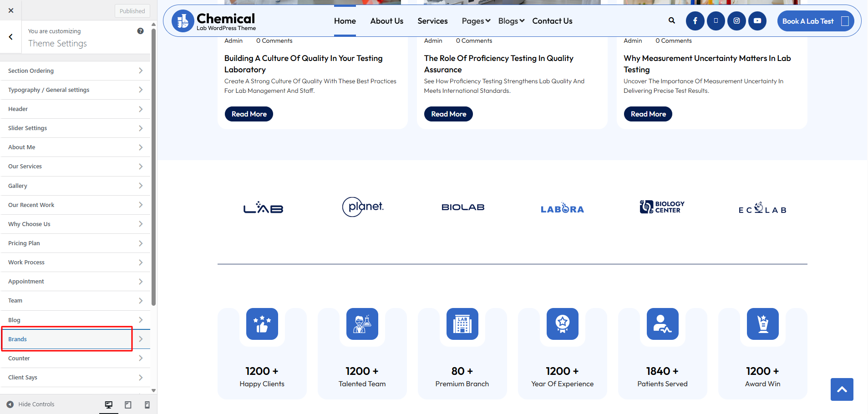
Task: Go to the About Us menu item
Action: click(x=386, y=21)
